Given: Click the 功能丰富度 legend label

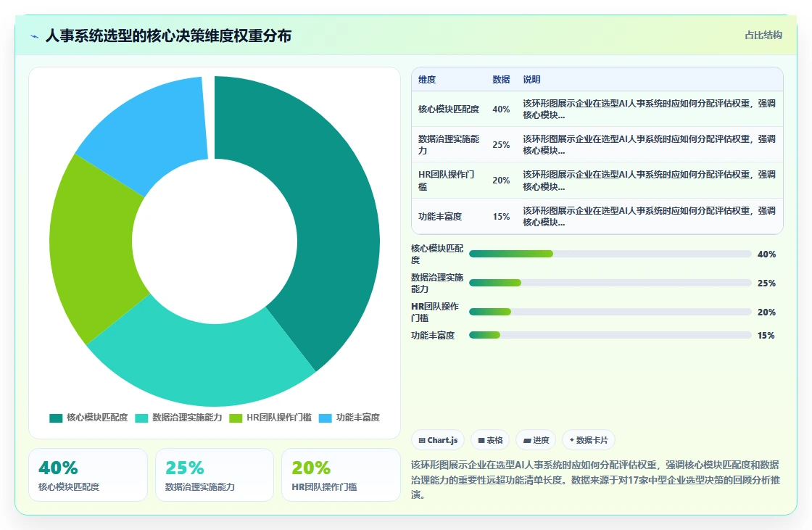Looking at the screenshot, I should point(358,418).
